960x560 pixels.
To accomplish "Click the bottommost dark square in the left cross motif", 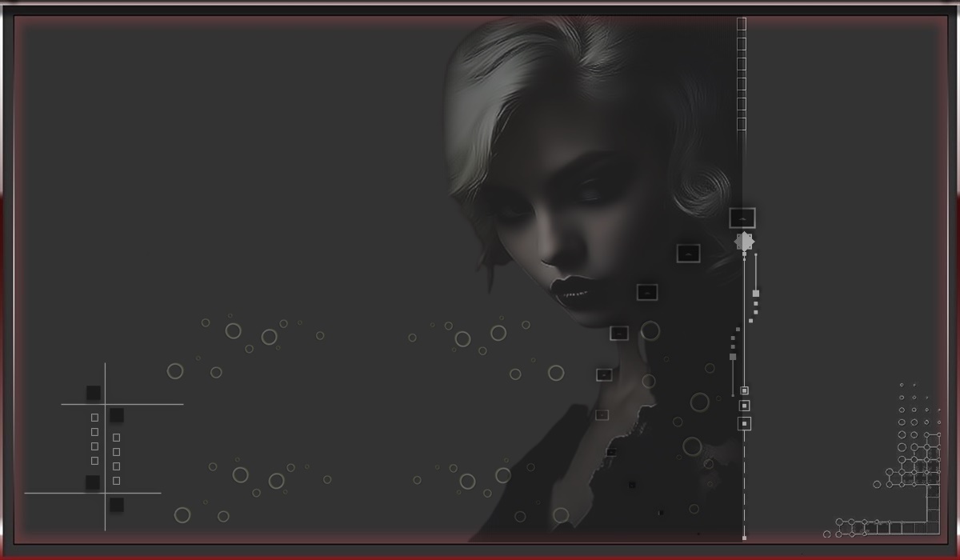I will 117,505.
